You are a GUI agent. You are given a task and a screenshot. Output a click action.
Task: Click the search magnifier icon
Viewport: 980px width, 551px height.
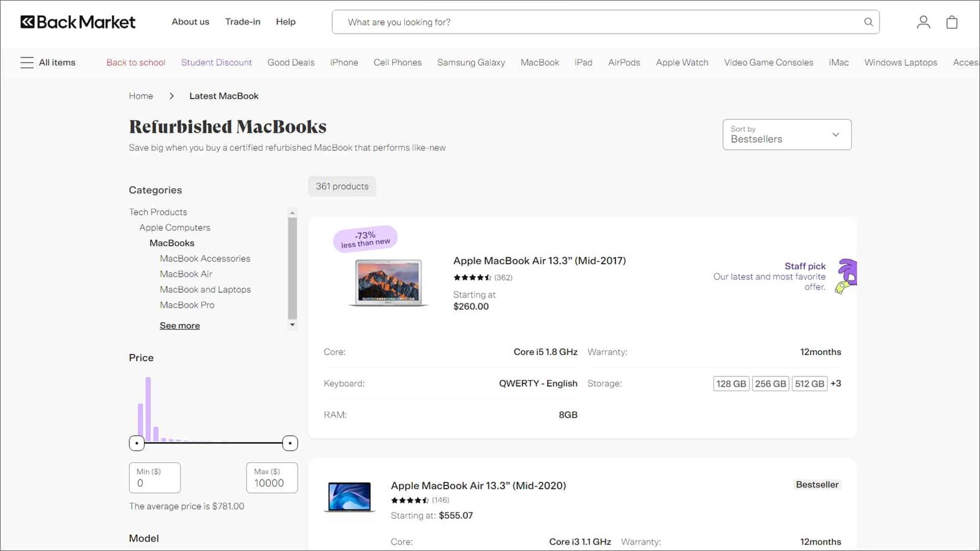[x=869, y=22]
